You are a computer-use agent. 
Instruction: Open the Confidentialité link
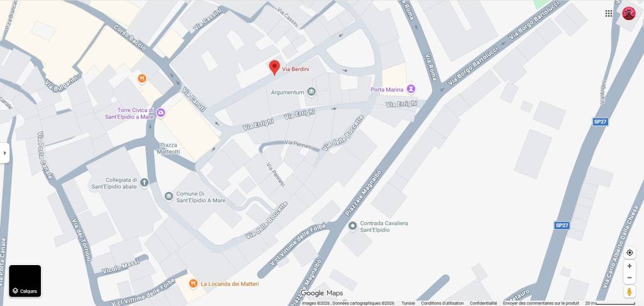click(x=484, y=303)
